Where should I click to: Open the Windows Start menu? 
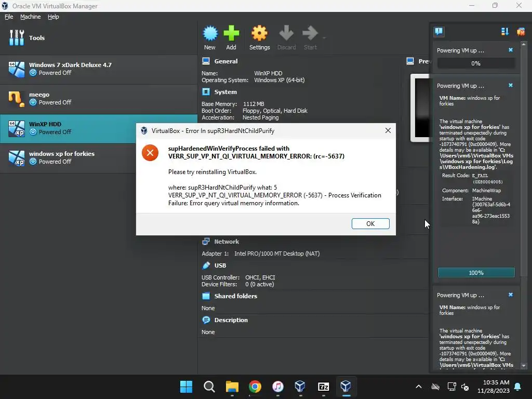click(186, 387)
